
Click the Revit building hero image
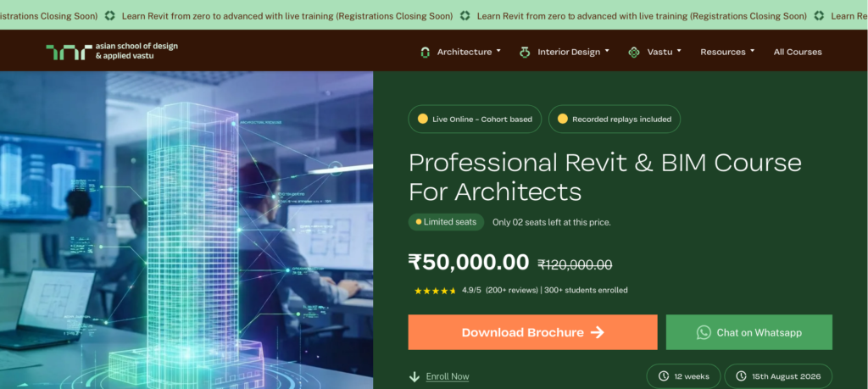point(186,230)
